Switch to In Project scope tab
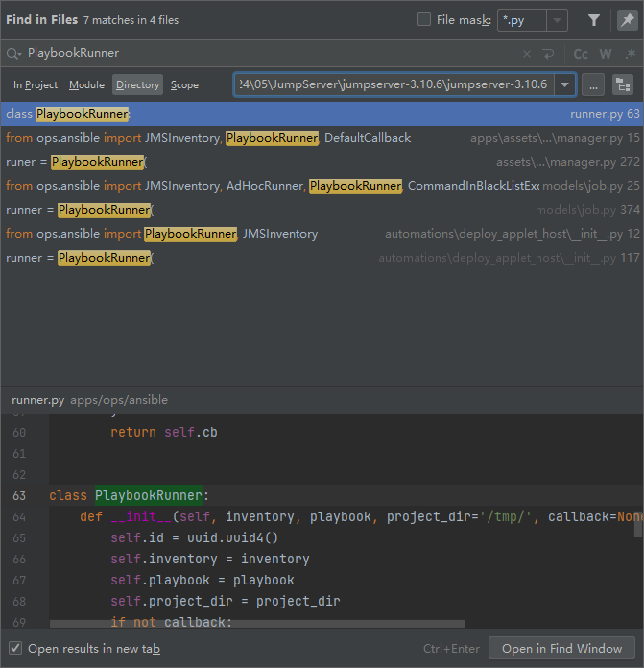 point(36,85)
